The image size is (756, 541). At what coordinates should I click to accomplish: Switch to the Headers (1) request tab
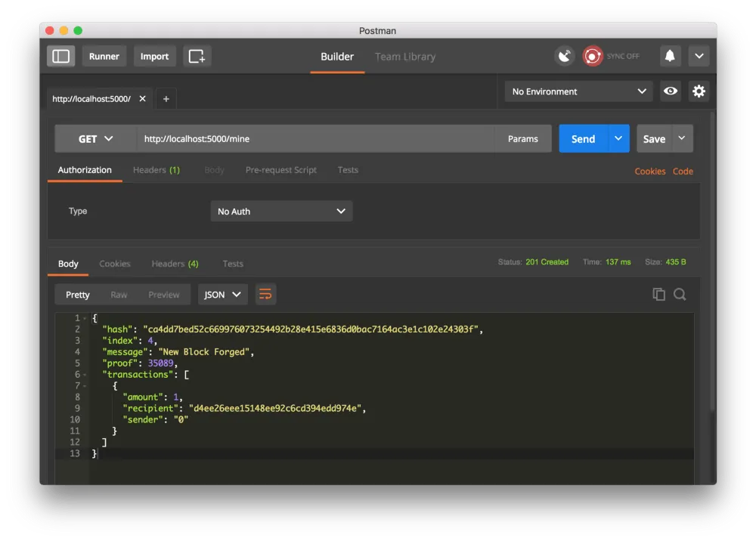156,170
